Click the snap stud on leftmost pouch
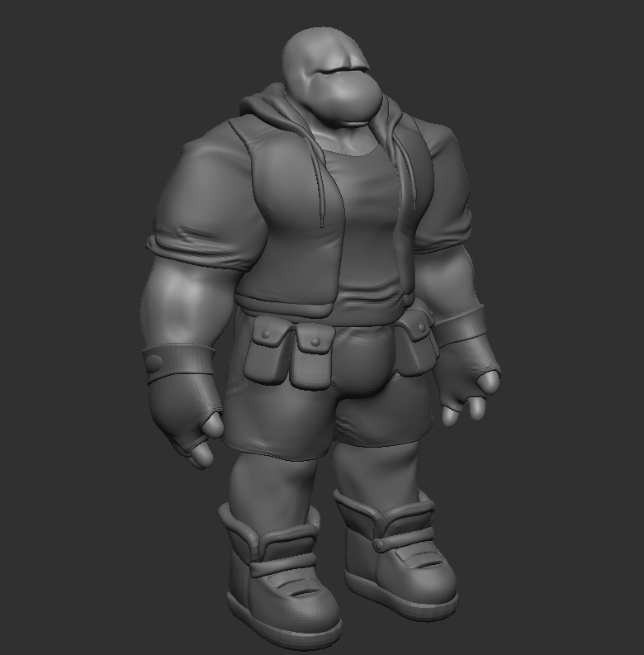Viewport: 644px width, 655px height. pos(267,334)
